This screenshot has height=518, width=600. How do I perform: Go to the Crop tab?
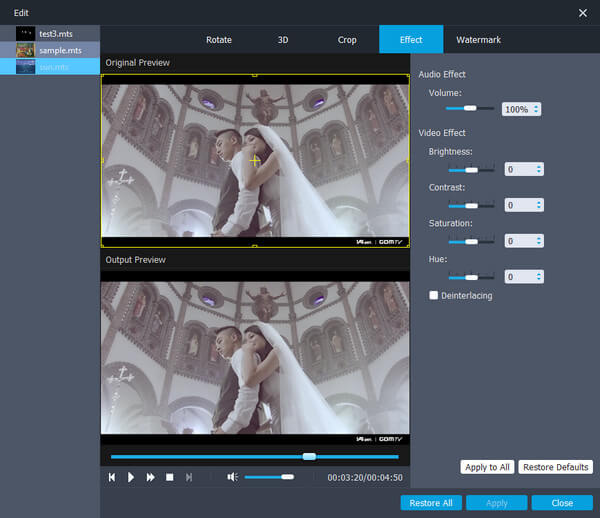[x=347, y=40]
